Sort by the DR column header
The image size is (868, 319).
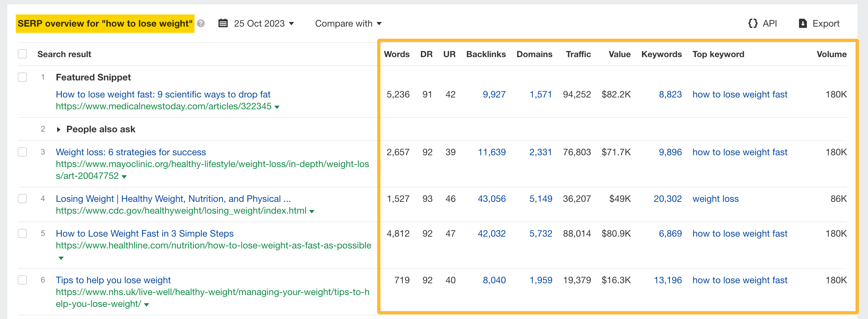coord(426,54)
